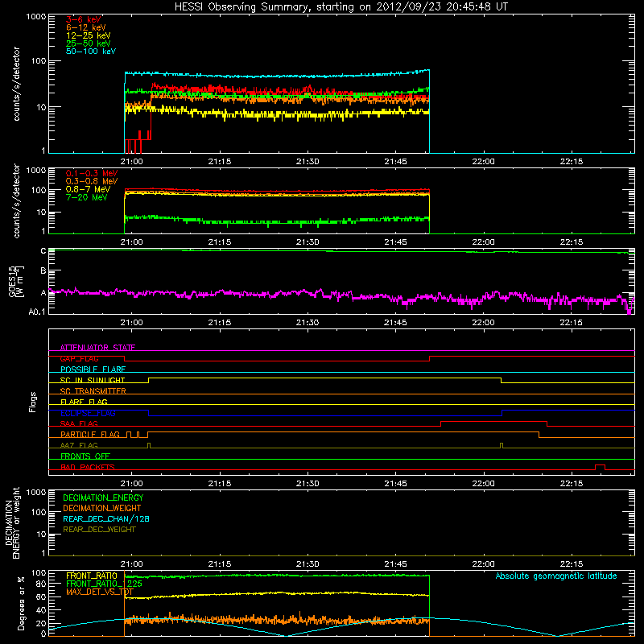
Task: Click the REAR_DEC_CHAN/128 legend label
Action: 106,519
